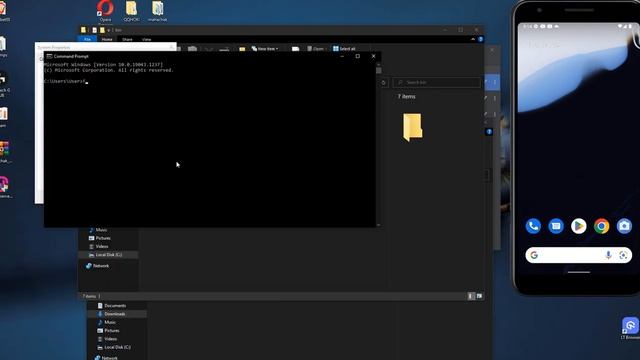Select Videos in the lower Explorer window
Screen dimensions: 640x360
(x=107, y=339)
